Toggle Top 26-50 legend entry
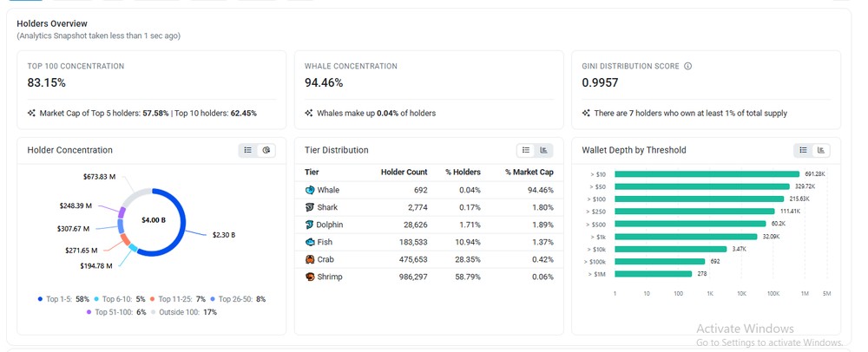 238,299
